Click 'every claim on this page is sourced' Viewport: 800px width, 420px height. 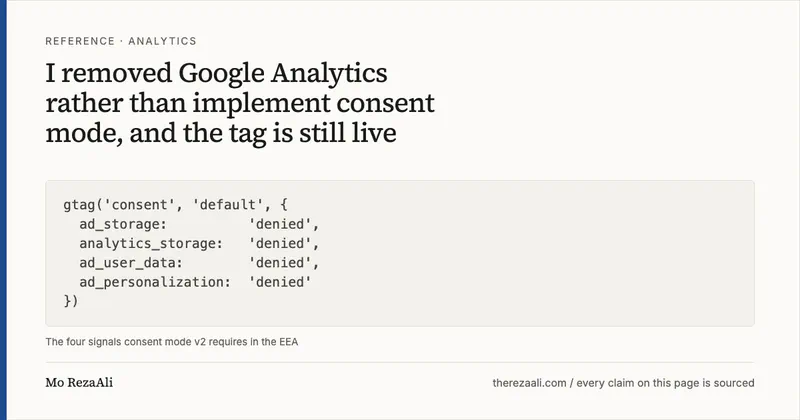[x=665, y=383]
